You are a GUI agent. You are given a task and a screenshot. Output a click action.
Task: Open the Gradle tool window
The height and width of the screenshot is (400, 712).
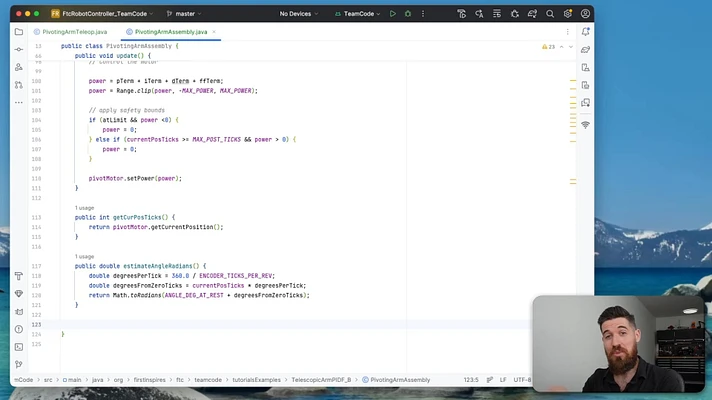click(585, 49)
